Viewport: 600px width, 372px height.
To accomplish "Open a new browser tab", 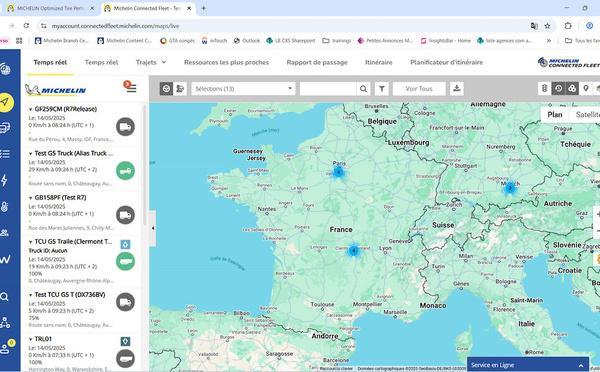I will point(204,8).
